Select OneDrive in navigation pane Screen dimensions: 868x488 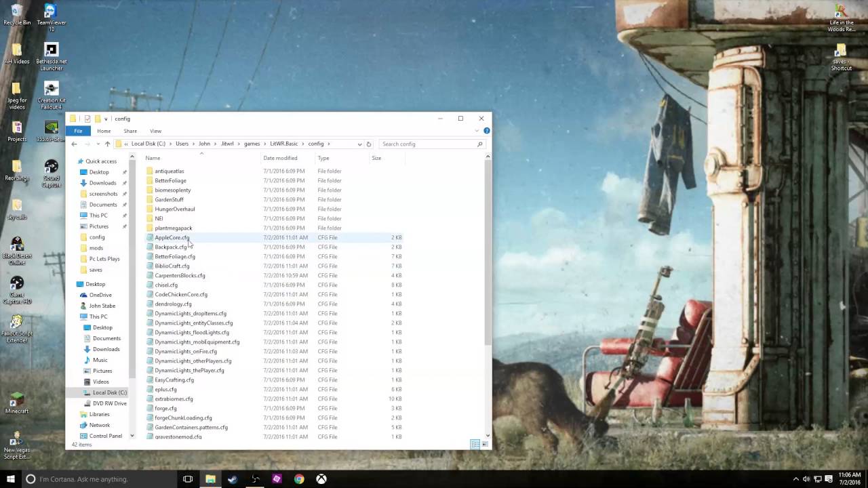pos(100,295)
